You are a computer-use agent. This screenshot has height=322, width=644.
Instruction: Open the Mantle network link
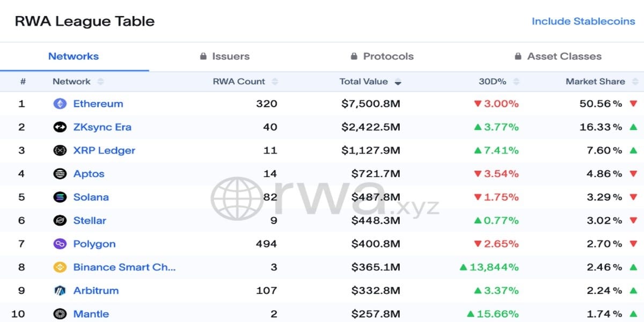click(91, 314)
